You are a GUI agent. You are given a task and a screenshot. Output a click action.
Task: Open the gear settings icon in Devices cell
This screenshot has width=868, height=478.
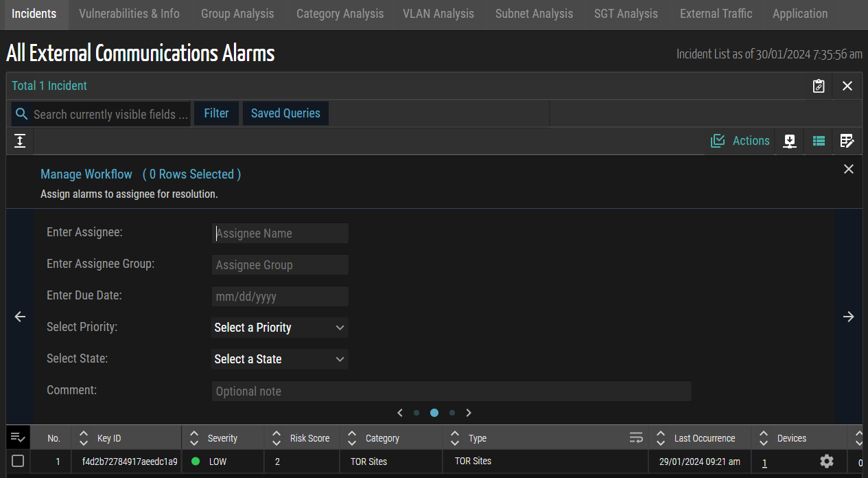(x=827, y=462)
